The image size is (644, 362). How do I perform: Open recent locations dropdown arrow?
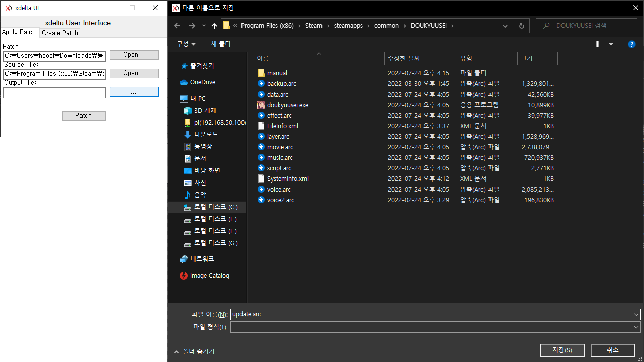coord(204,26)
